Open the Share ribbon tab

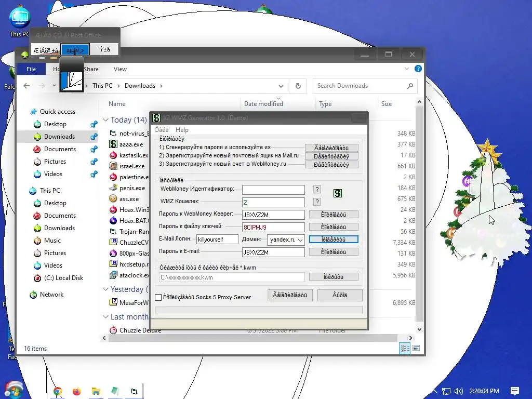(x=91, y=69)
